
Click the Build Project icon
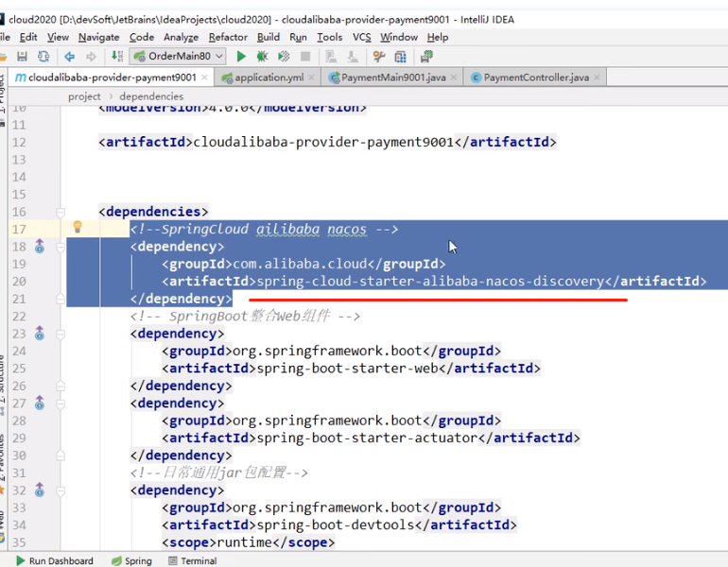coord(117,57)
